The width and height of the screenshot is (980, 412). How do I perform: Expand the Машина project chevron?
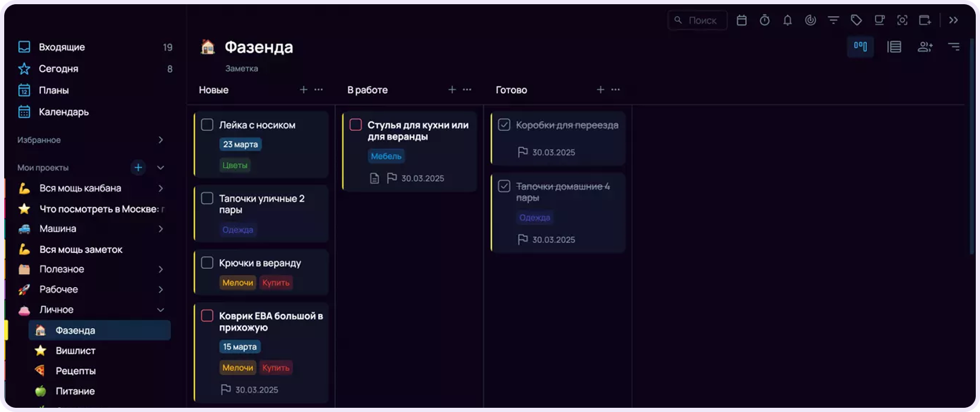(160, 229)
